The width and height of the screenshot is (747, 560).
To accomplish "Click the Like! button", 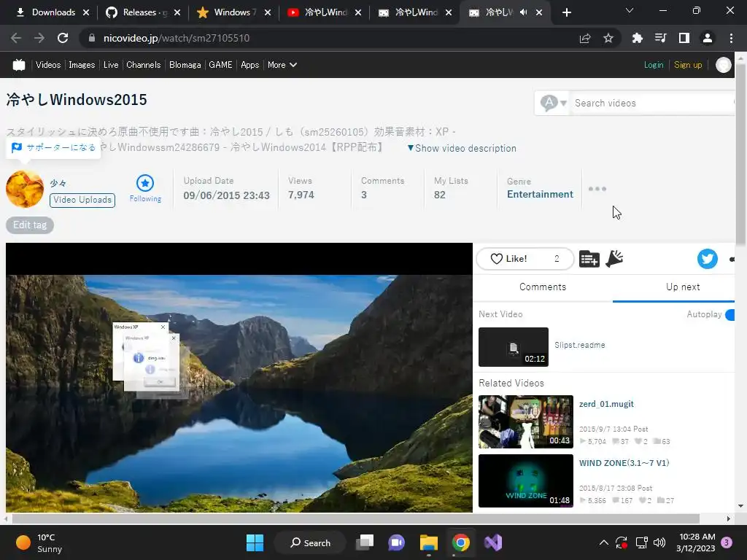I will (x=525, y=259).
